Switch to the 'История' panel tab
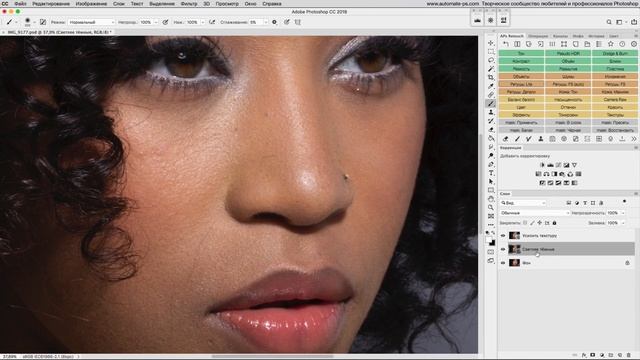The height and width of the screenshot is (360, 640). click(596, 36)
